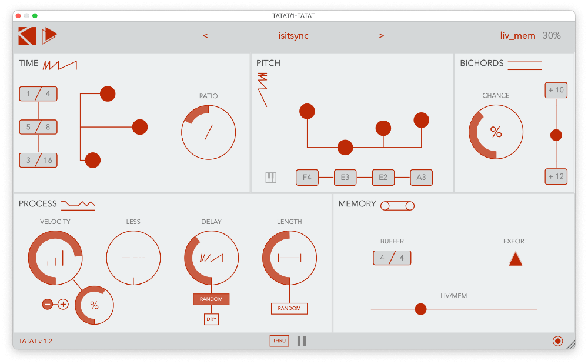Click the piano keyboard icon in Pitch

(270, 178)
